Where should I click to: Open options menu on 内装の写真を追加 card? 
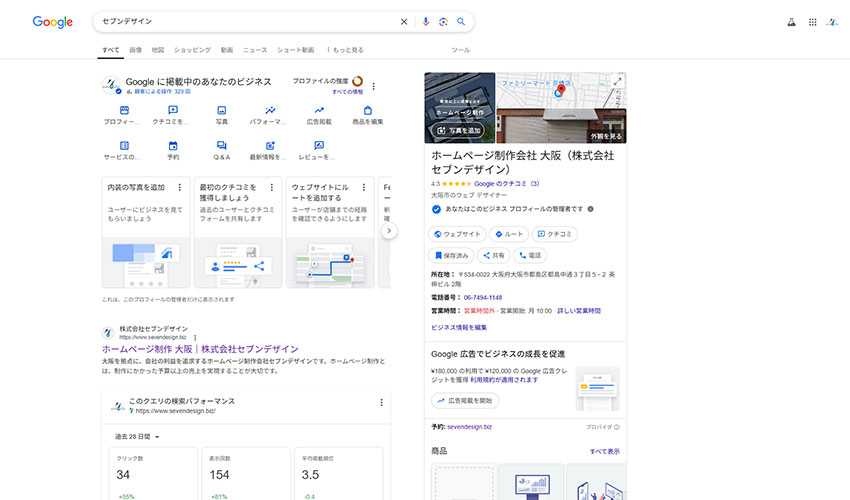[x=179, y=187]
